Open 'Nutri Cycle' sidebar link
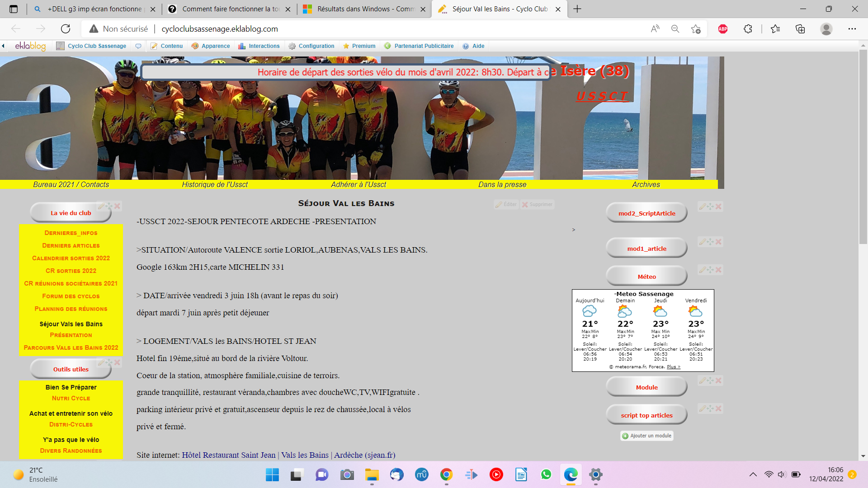868x488 pixels. (x=71, y=398)
